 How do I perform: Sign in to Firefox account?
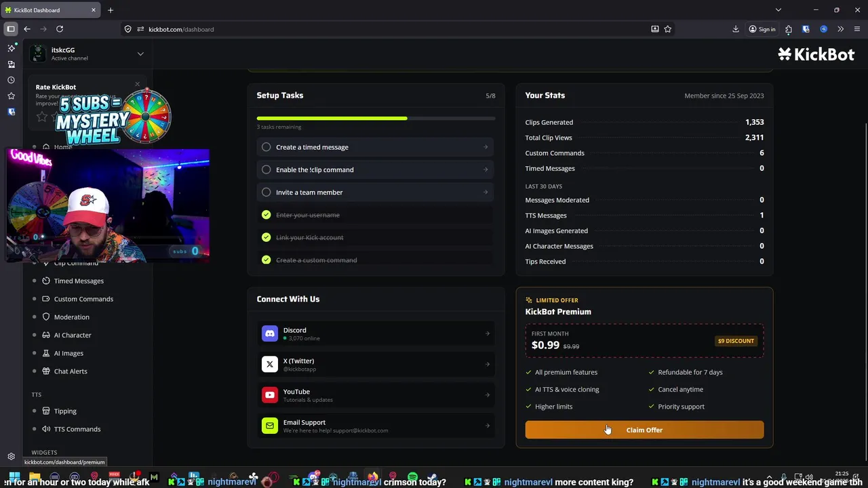[x=762, y=29]
